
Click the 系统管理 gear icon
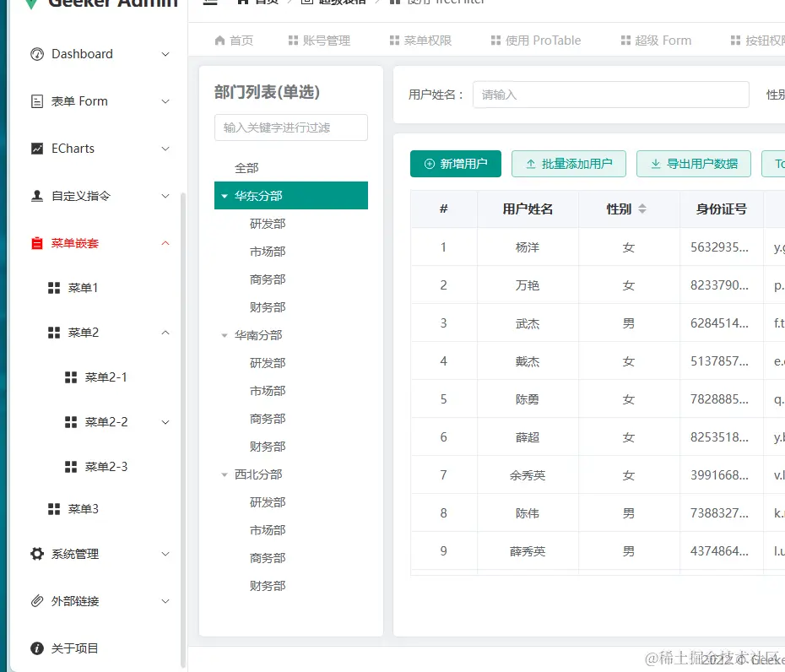[x=37, y=554]
